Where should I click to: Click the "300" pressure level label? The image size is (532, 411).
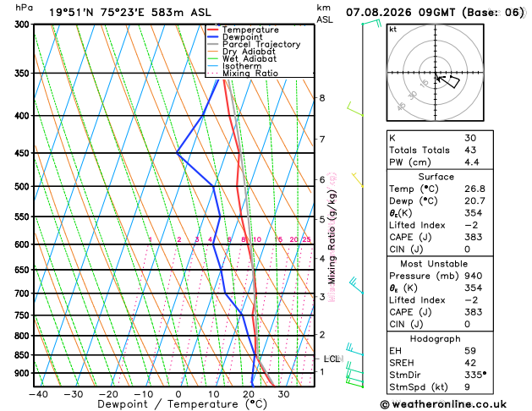(x=22, y=25)
